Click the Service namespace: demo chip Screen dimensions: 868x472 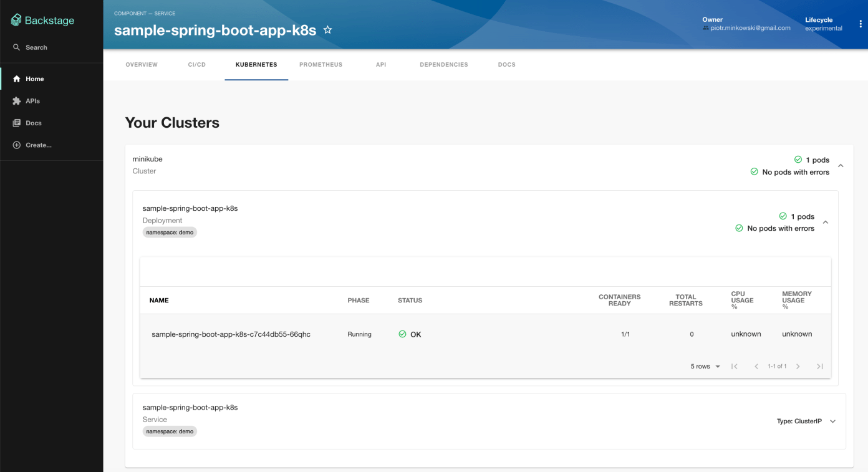[x=170, y=431]
